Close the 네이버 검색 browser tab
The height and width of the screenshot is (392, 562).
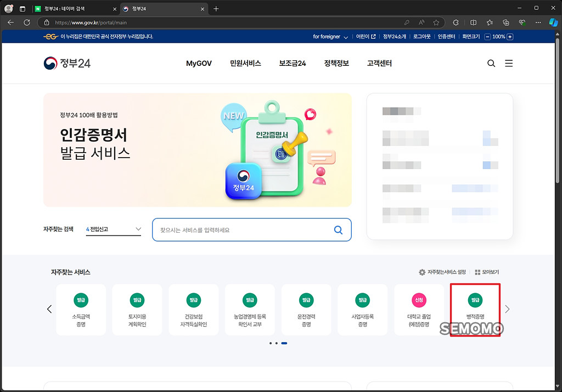pos(114,9)
